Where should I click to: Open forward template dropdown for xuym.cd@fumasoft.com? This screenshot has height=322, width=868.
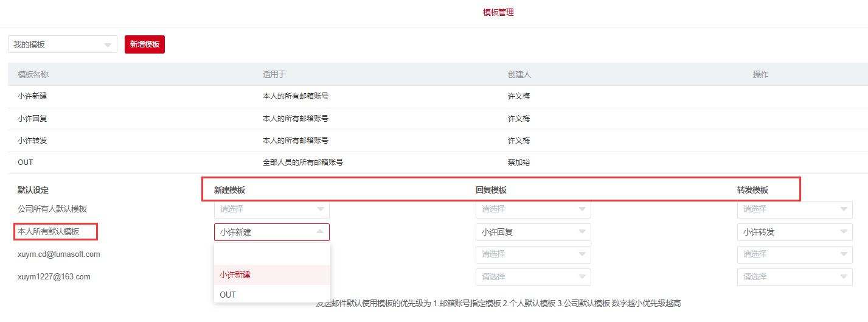(794, 254)
